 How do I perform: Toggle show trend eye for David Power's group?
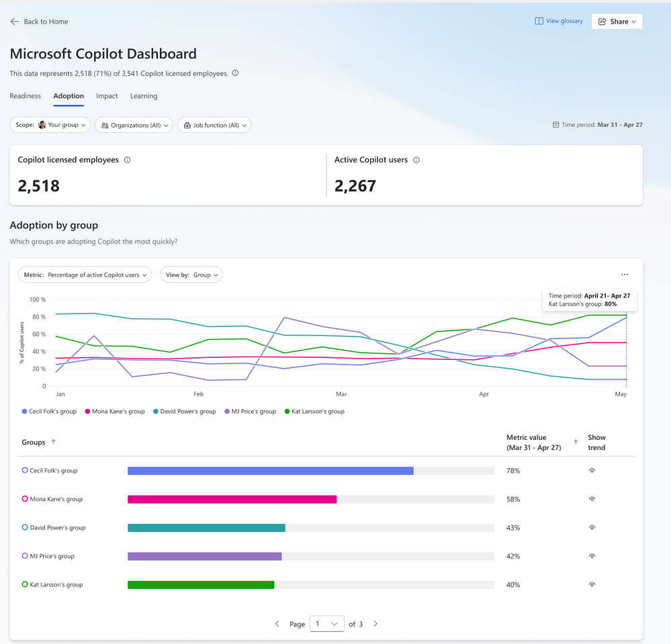[592, 528]
